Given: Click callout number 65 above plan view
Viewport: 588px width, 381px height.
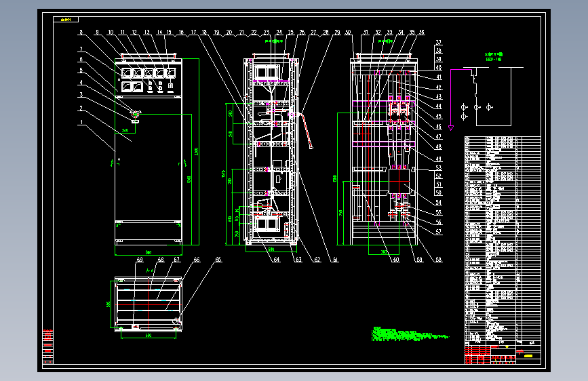Looking at the screenshot, I should [218, 260].
